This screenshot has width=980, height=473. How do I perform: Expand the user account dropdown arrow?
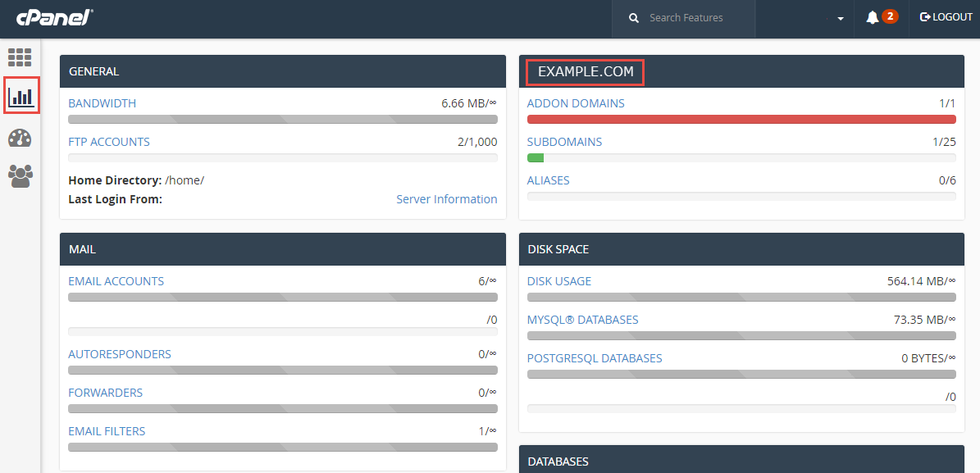pyautogui.click(x=841, y=19)
